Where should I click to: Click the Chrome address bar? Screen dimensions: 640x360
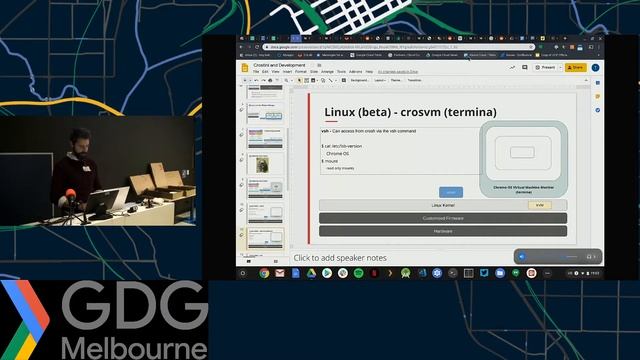[x=398, y=47]
